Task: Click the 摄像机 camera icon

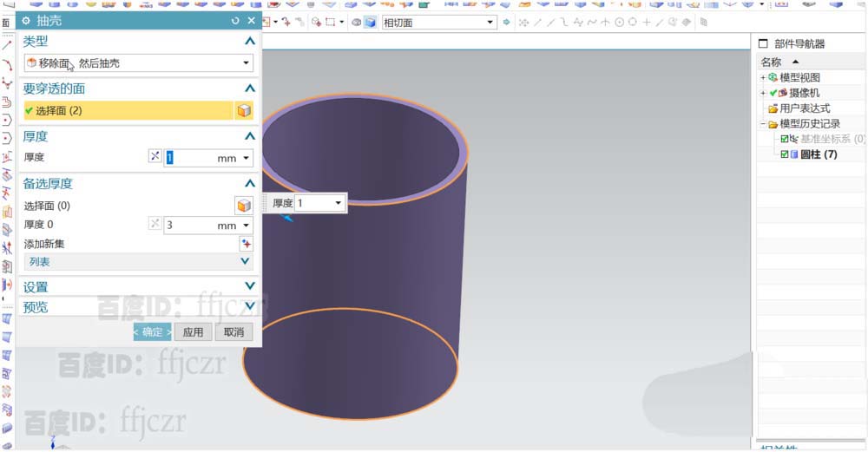Action: [783, 93]
